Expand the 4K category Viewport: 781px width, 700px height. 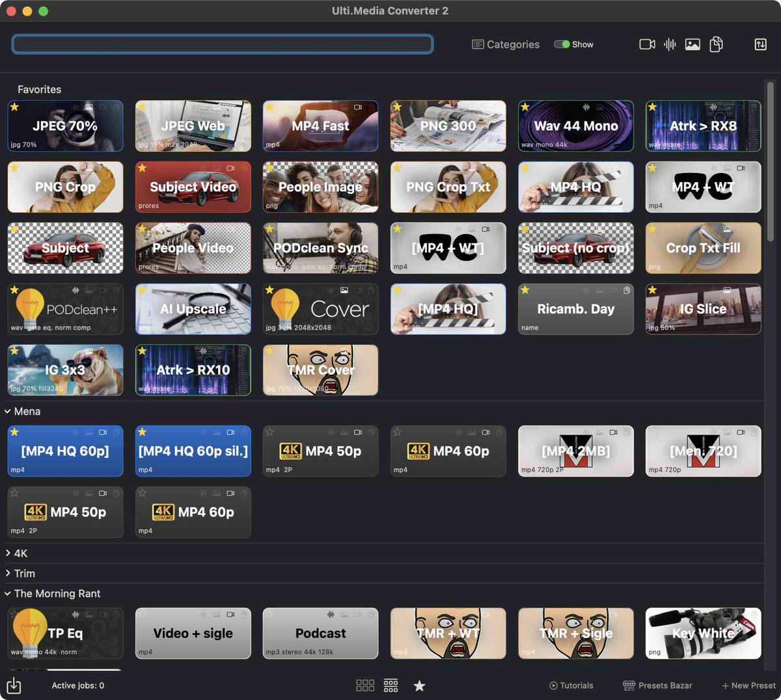click(8, 553)
